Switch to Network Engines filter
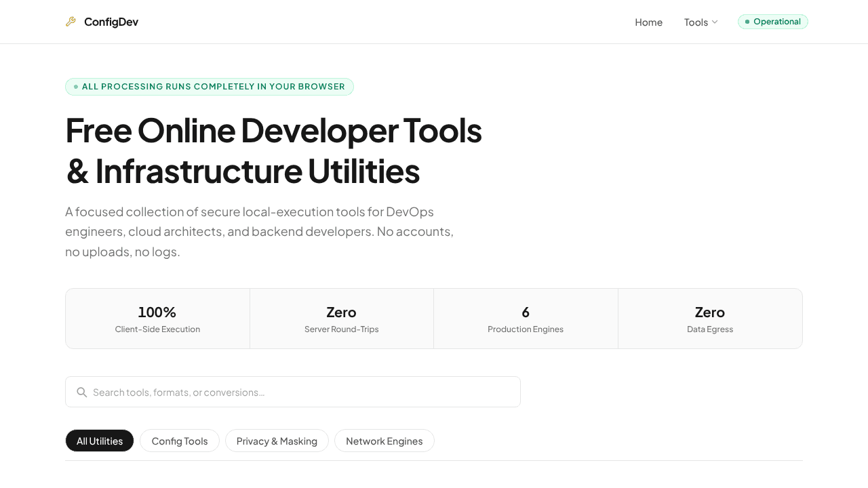Screen dimensions: 868x488 click(384, 441)
